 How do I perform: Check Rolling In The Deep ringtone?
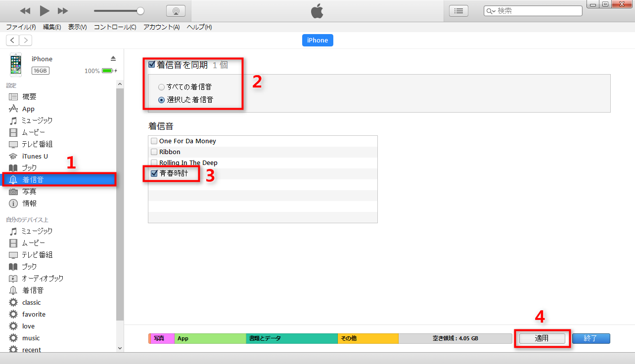tap(154, 163)
